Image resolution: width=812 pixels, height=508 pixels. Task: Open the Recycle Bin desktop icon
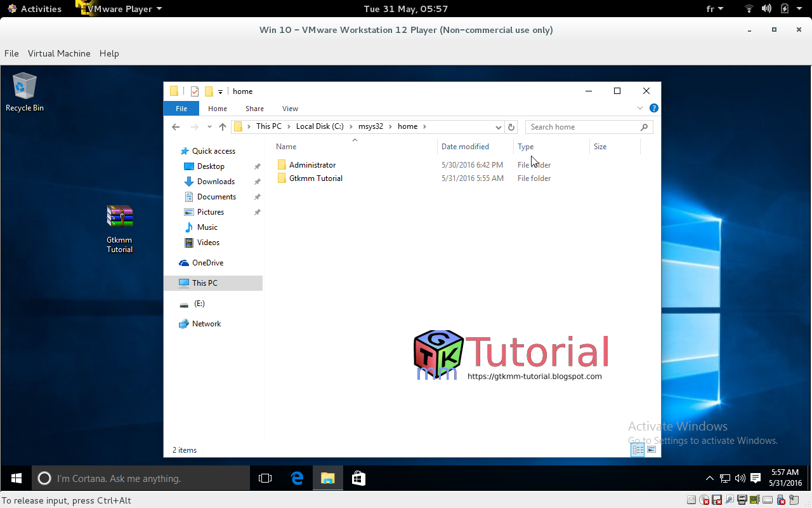[25, 92]
